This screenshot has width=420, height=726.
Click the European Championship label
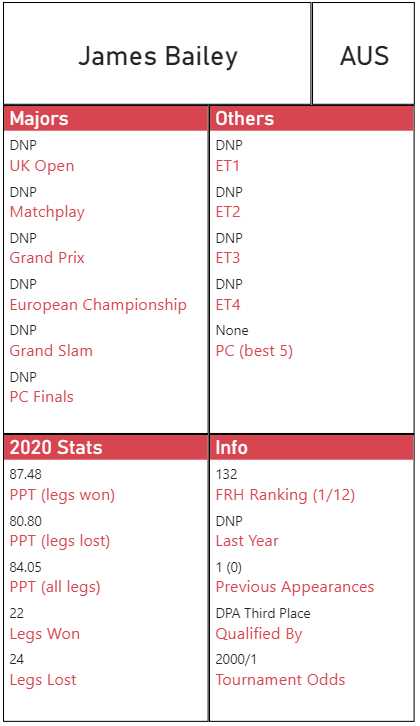tap(98, 305)
